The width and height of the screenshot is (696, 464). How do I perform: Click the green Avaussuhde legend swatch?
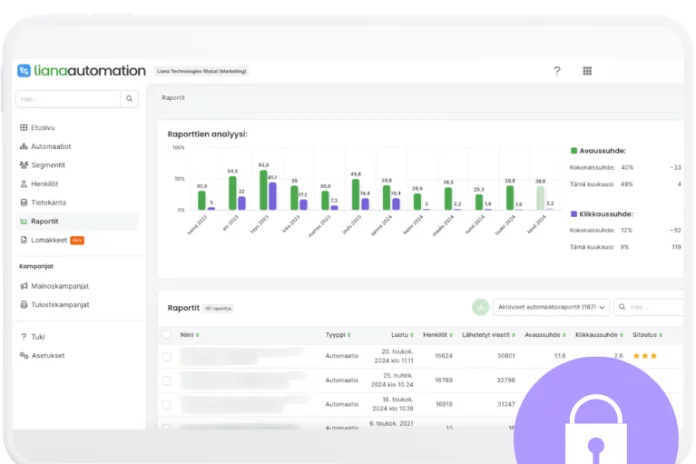click(x=574, y=151)
